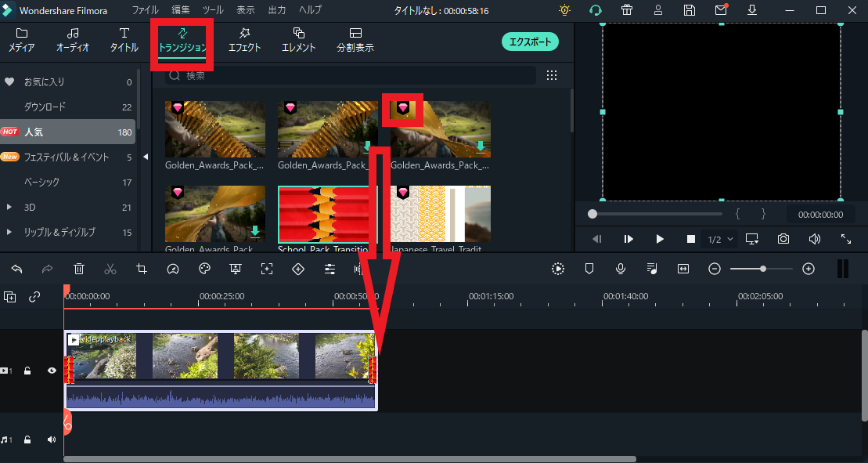Click the add marker icon
The height and width of the screenshot is (463, 868).
589,269
